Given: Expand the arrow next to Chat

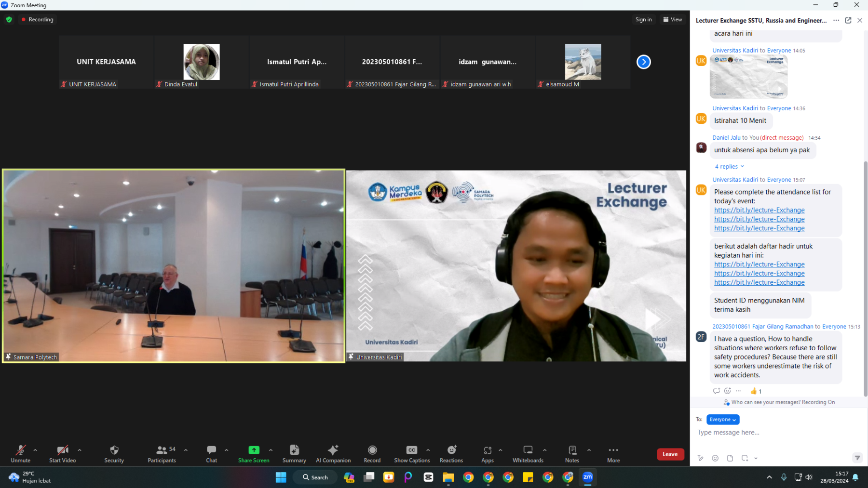Looking at the screenshot, I should [227, 450].
